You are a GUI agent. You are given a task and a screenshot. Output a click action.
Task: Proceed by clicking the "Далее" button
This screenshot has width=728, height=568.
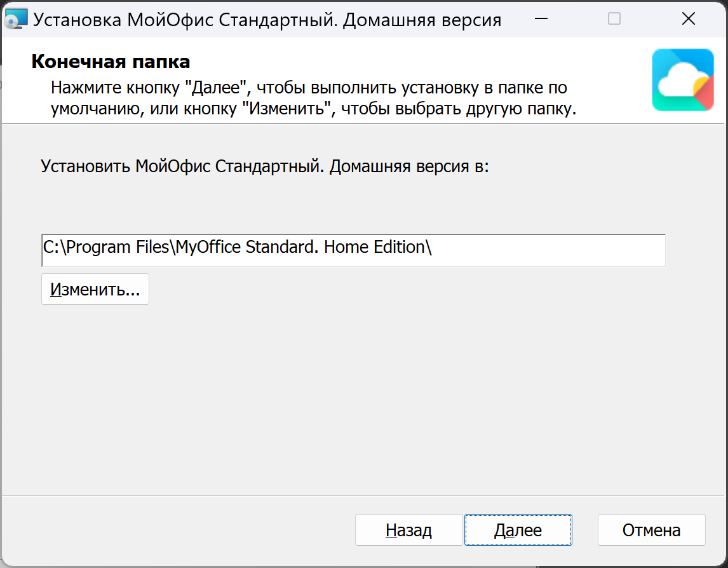tap(518, 531)
